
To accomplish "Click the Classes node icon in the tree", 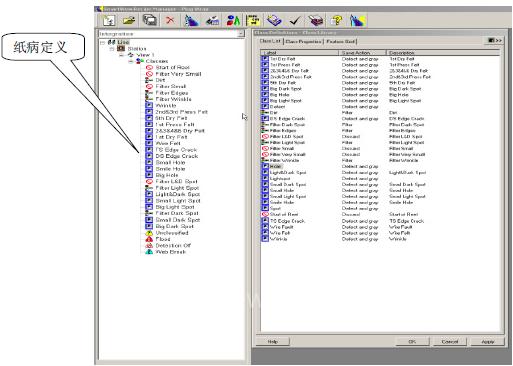I will pyautogui.click(x=140, y=61).
